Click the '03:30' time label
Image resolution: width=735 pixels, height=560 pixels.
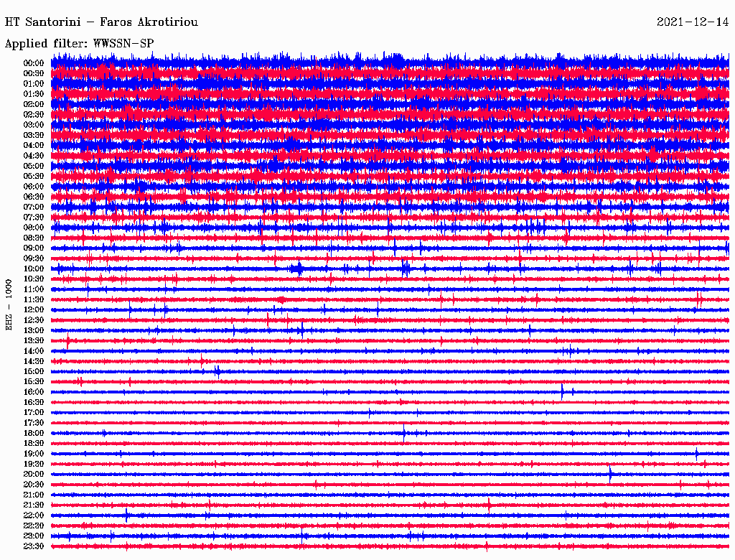pyautogui.click(x=34, y=135)
